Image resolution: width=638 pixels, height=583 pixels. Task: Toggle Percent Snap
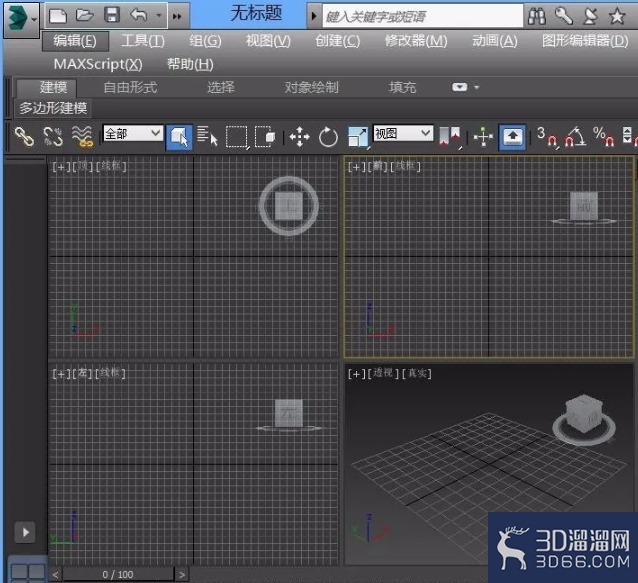[x=603, y=137]
